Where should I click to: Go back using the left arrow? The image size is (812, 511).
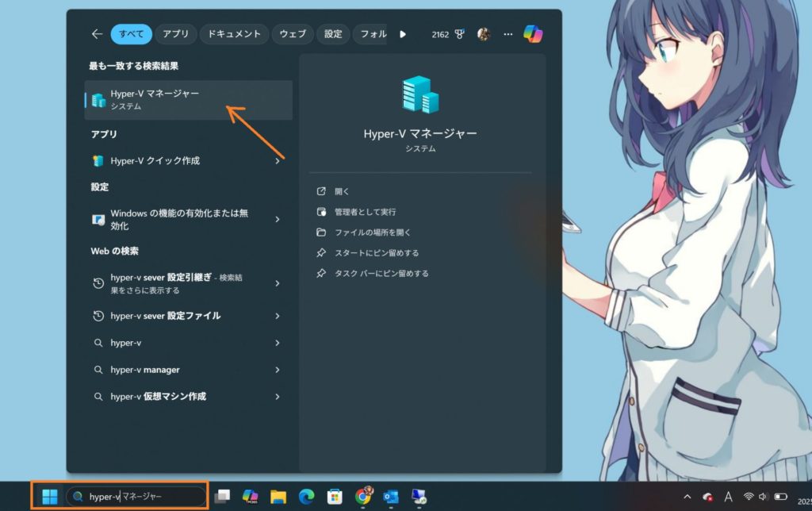pyautogui.click(x=97, y=34)
